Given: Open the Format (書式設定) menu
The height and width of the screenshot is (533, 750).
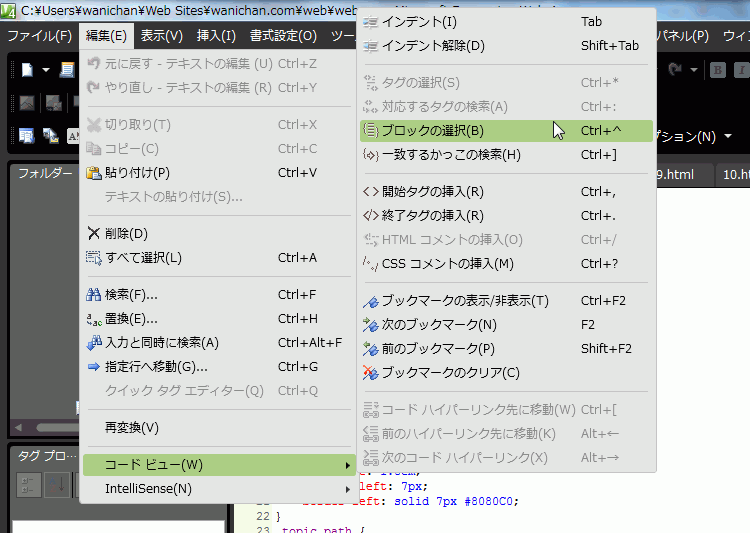Looking at the screenshot, I should [x=283, y=36].
